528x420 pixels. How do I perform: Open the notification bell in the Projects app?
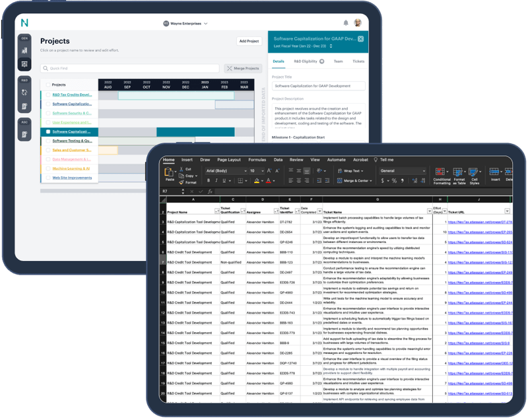pos(346,22)
